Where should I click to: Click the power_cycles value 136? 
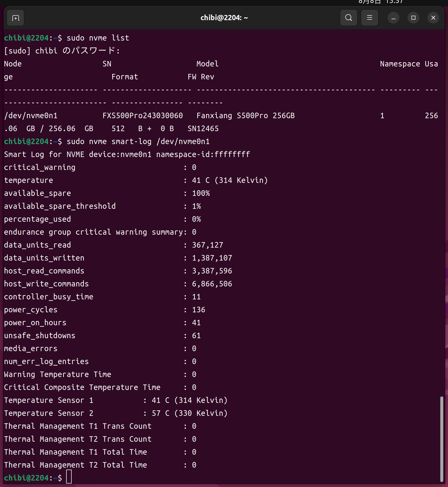coord(199,310)
